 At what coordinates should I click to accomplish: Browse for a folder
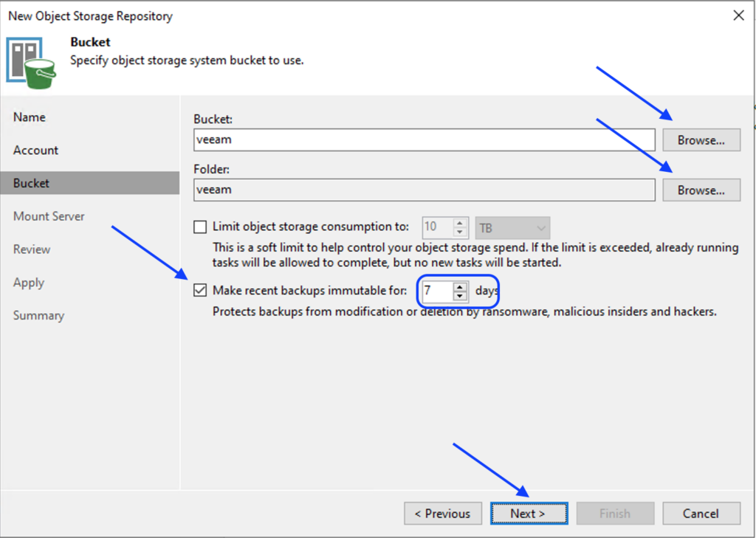coord(701,190)
